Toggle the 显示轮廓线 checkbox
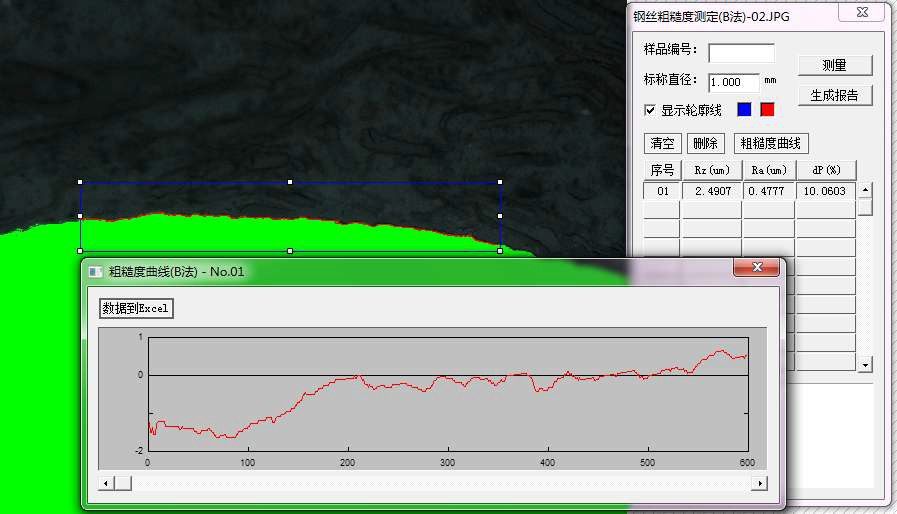This screenshot has width=897, height=514. point(650,110)
